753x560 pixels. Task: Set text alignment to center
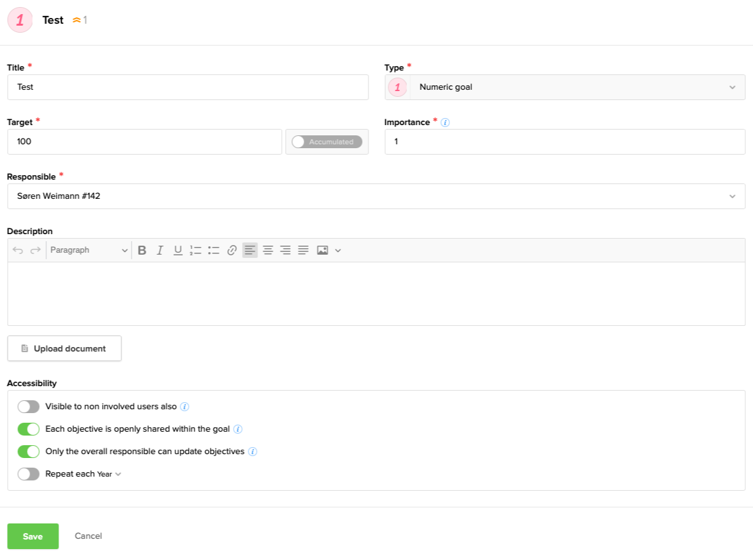point(268,250)
